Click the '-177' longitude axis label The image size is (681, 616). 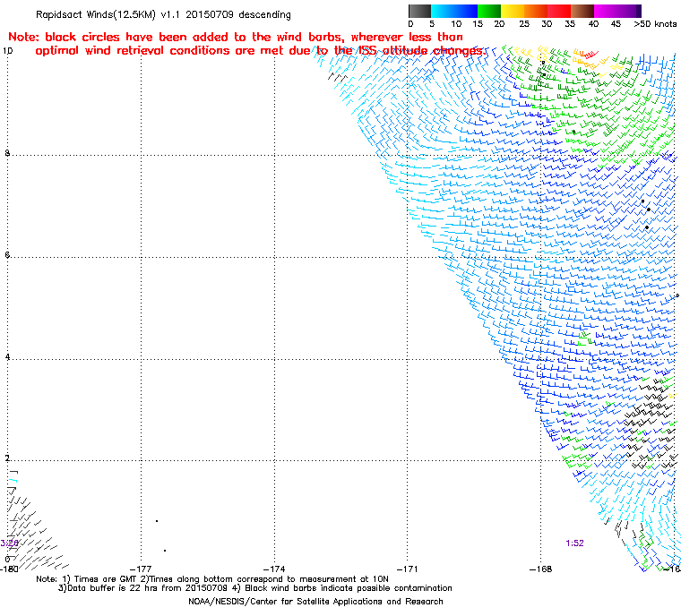[x=142, y=569]
